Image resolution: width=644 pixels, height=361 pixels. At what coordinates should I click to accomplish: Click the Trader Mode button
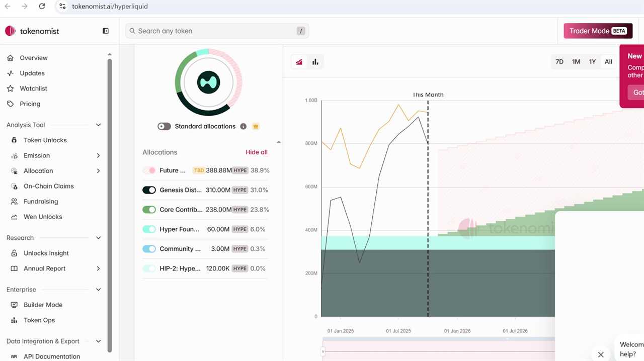[598, 31]
